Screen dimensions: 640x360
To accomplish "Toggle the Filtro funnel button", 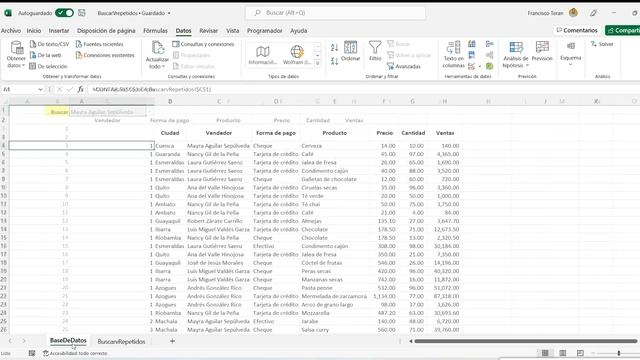I will point(375,51).
